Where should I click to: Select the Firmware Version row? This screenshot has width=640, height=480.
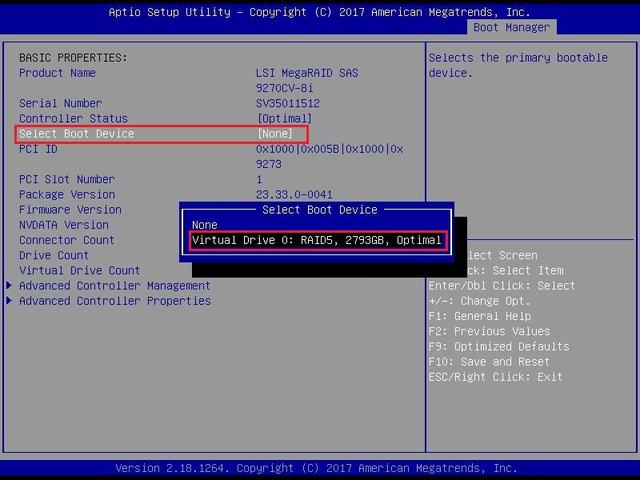[x=70, y=210]
